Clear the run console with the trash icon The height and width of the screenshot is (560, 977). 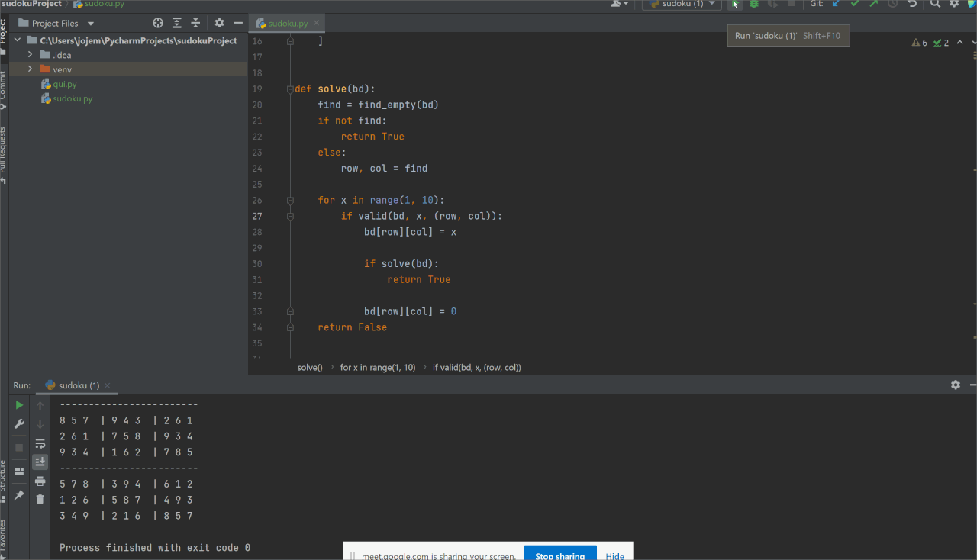tap(40, 499)
